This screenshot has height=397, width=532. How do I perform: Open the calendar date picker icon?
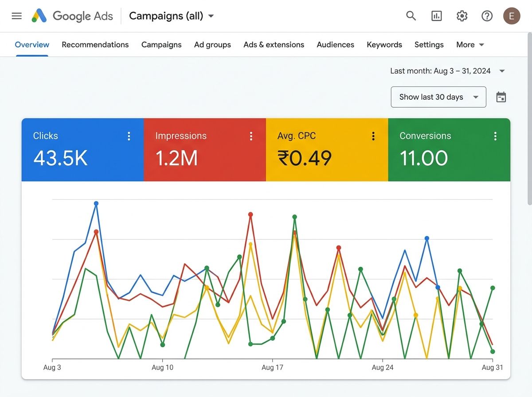[501, 97]
